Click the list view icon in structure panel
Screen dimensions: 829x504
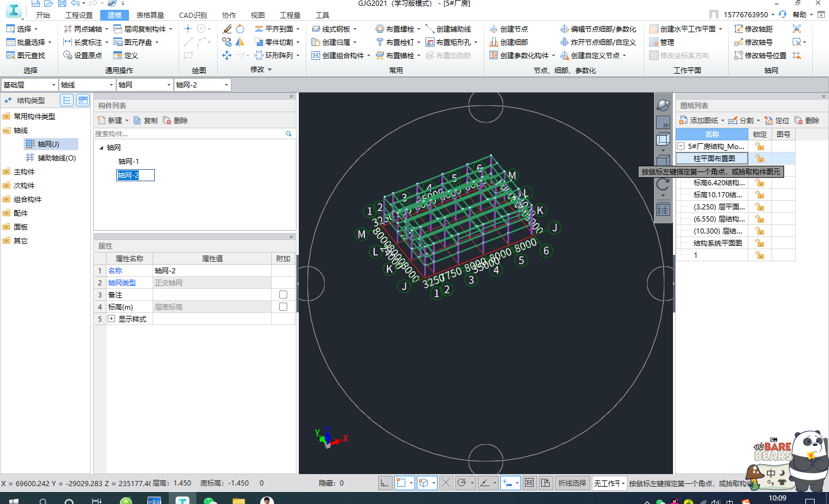tap(67, 100)
